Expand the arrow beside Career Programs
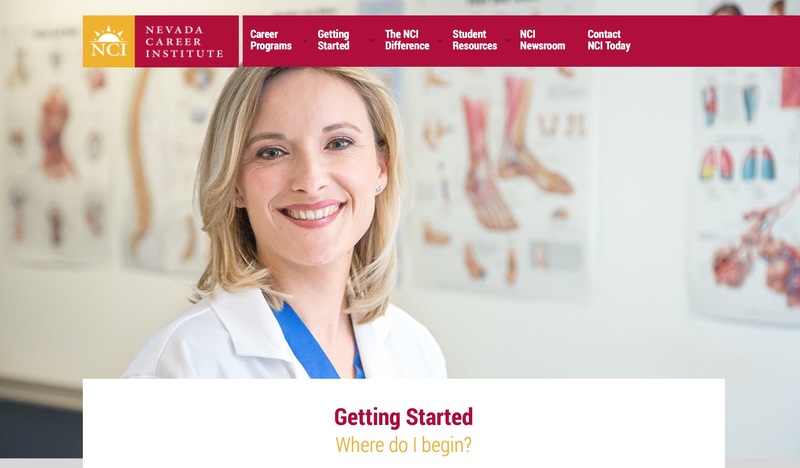Screen dimensions: 800x468 coord(305,40)
